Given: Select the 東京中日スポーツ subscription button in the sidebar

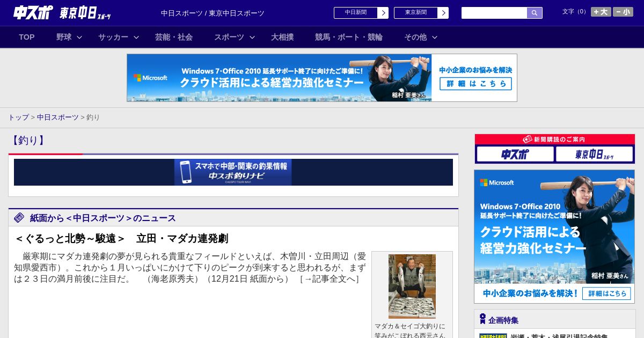Looking at the screenshot, I should pyautogui.click(x=594, y=155).
